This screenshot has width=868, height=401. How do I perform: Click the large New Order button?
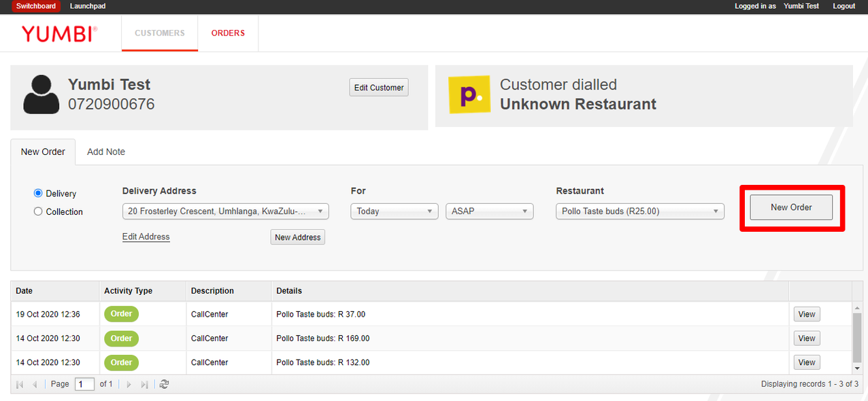click(x=791, y=207)
